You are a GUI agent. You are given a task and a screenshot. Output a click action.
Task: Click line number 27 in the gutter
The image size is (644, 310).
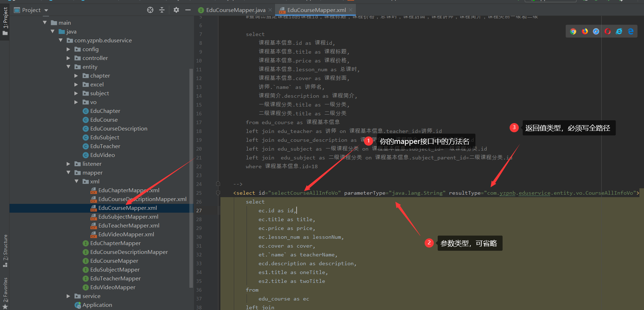coord(199,211)
